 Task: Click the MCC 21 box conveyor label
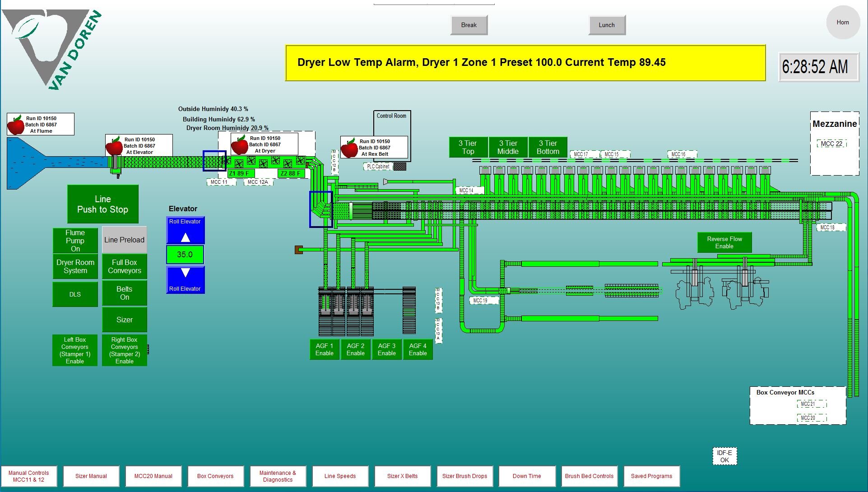click(811, 404)
